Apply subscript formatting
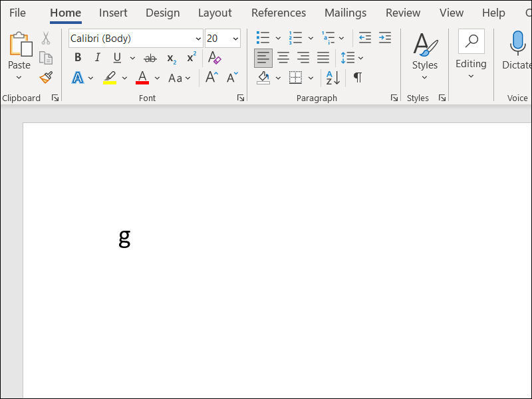Viewport: 532px width, 399px height. point(170,59)
